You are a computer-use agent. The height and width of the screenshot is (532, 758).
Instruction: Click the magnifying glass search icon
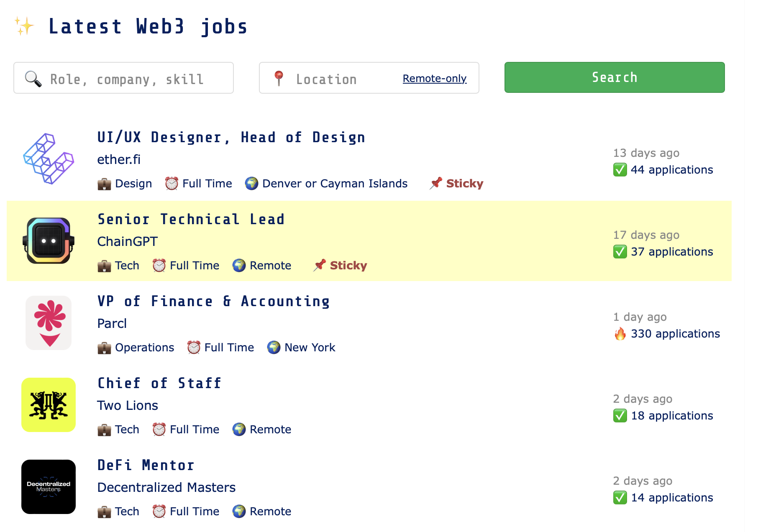pos(33,79)
